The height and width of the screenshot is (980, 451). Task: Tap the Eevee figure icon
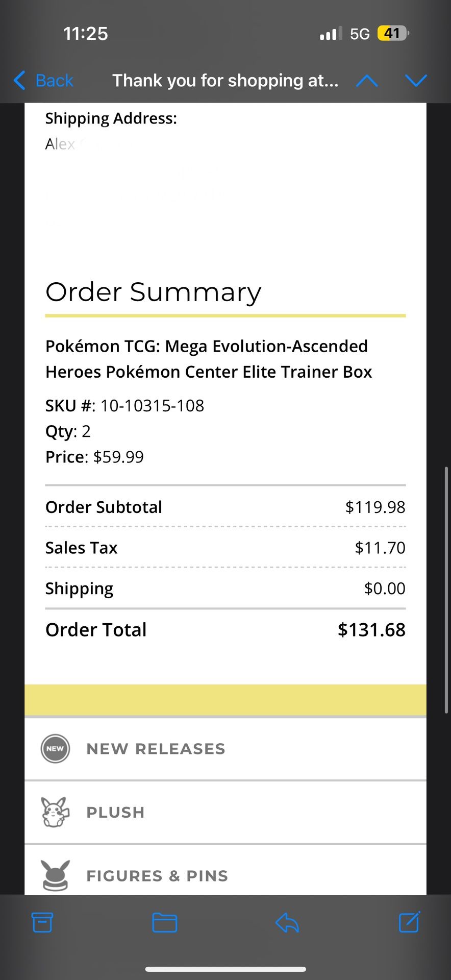click(x=55, y=875)
